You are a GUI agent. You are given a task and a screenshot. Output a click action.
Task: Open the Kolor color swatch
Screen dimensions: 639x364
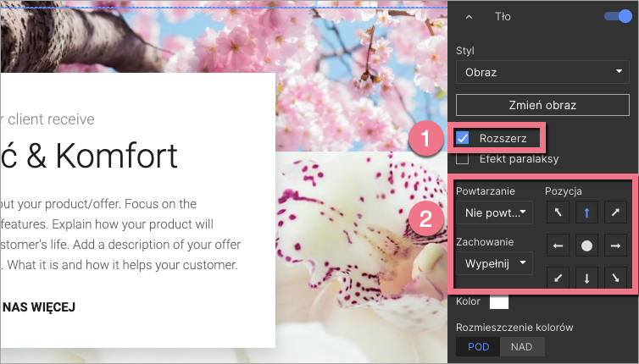click(499, 301)
